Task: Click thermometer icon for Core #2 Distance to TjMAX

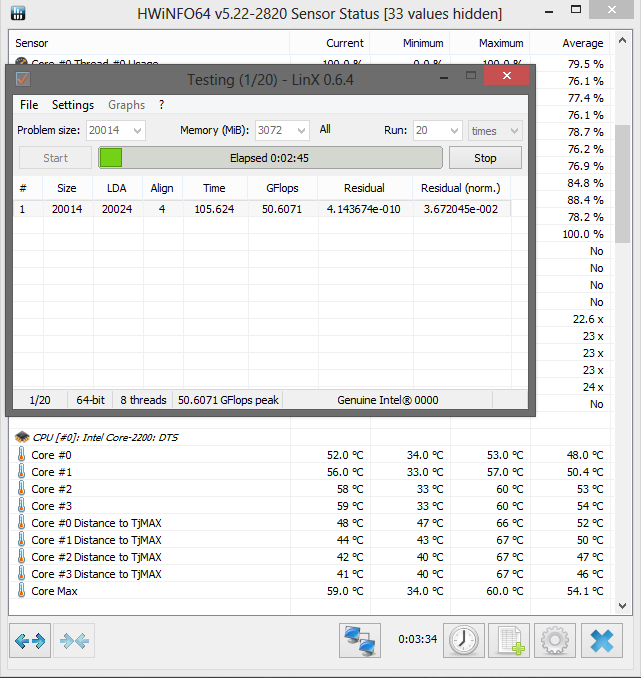Action: pos(21,556)
